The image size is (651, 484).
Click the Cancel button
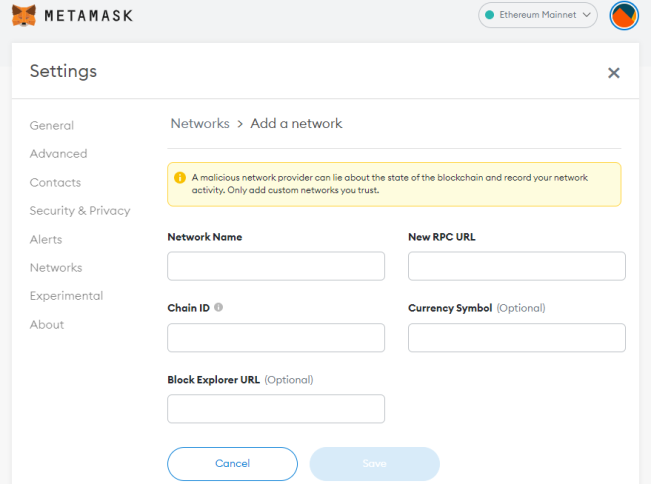tap(232, 464)
